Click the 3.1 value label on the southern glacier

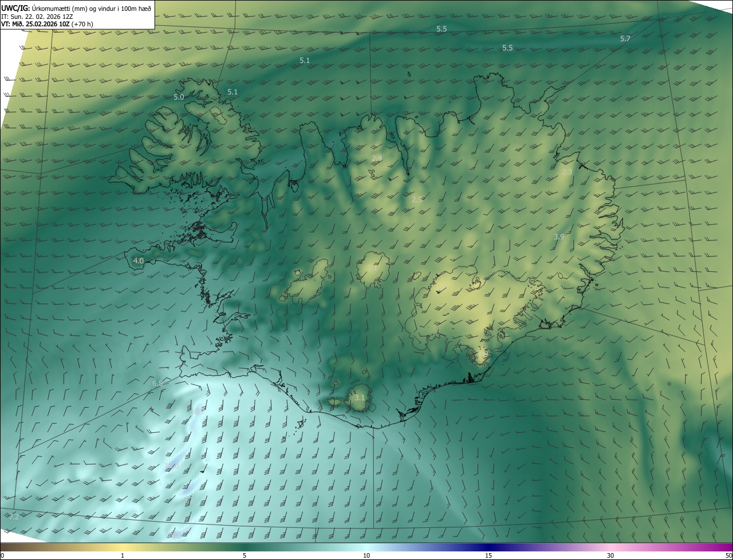tap(359, 397)
